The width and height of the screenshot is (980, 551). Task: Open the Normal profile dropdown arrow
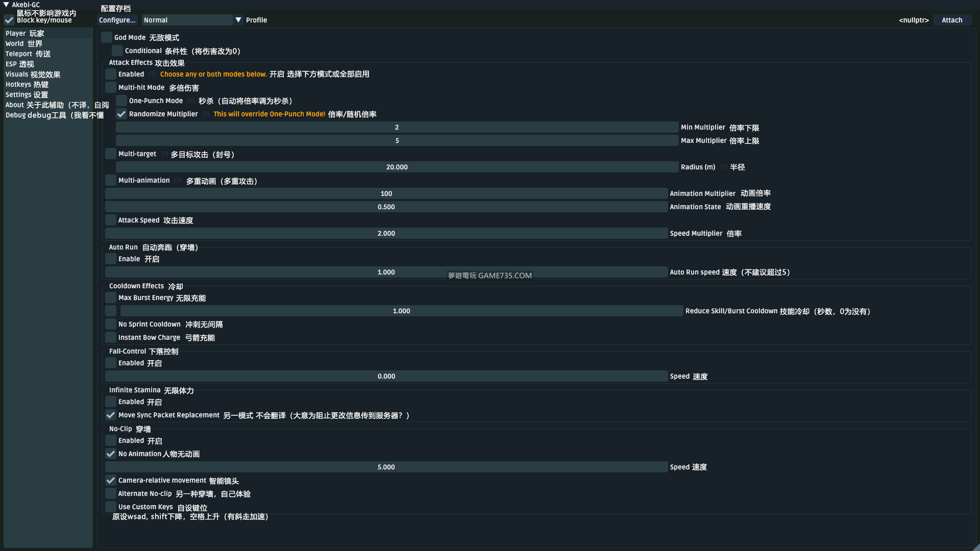coord(238,20)
